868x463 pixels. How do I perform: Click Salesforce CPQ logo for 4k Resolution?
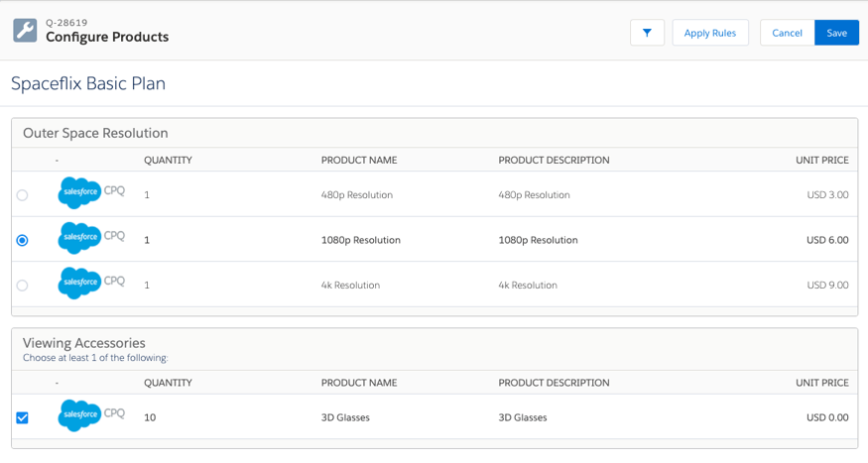90,284
